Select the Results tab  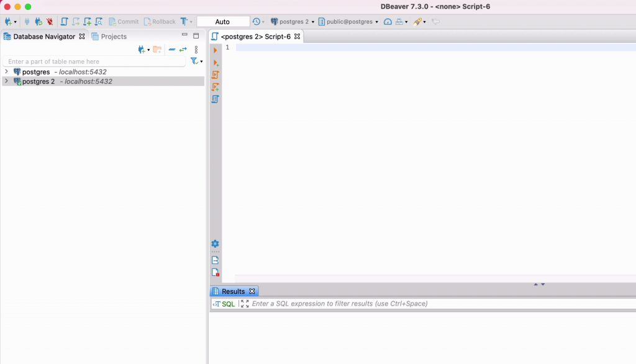point(233,291)
